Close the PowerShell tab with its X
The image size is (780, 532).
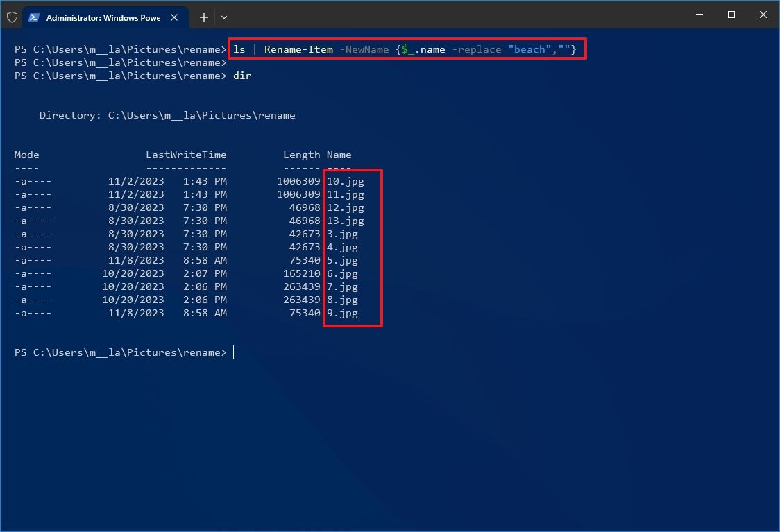(x=175, y=18)
